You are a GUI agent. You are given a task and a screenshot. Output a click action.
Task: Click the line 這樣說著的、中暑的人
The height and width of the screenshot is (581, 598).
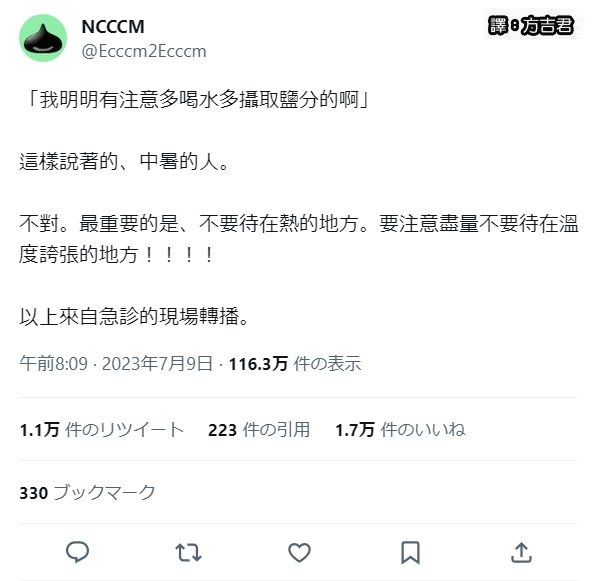tap(125, 161)
